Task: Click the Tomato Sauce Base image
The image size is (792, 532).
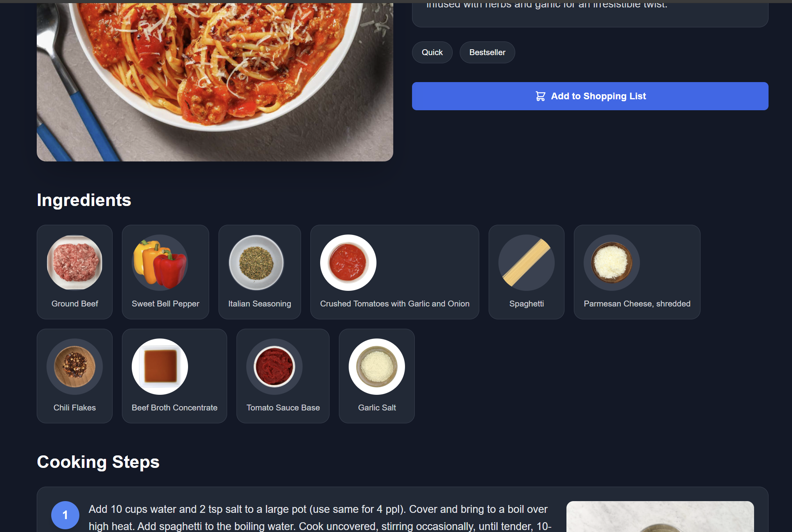Action: (x=274, y=367)
